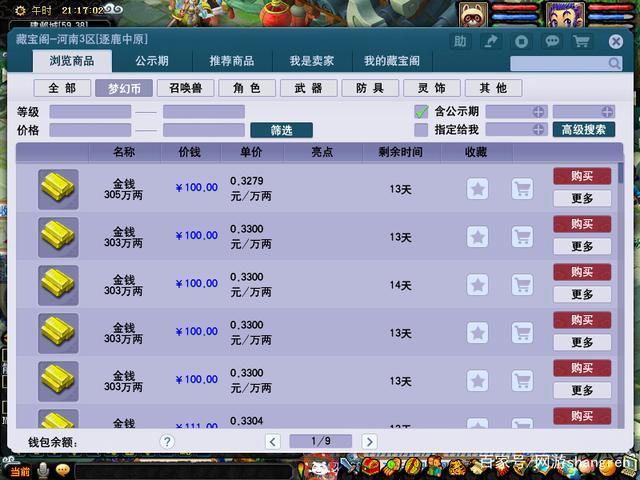Image resolution: width=640 pixels, height=480 pixels.
Task: Click the 当前 channel button at bottom
Action: coord(20,472)
